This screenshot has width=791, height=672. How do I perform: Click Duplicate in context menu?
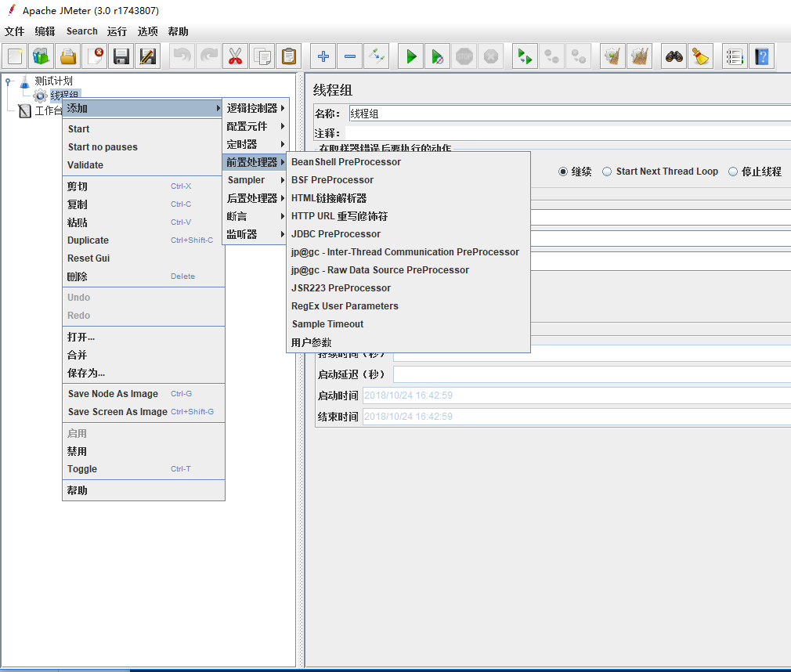click(143, 240)
